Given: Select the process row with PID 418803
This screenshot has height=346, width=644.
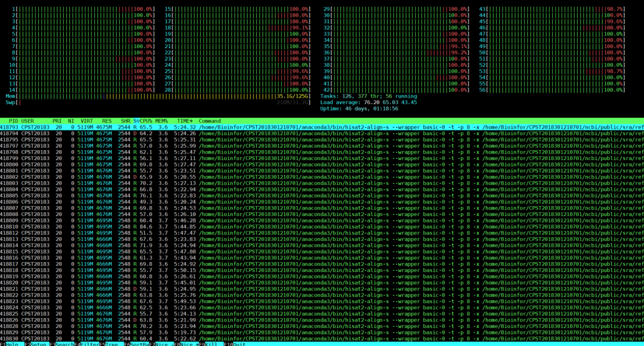Looking at the screenshot, I should (322, 183).
